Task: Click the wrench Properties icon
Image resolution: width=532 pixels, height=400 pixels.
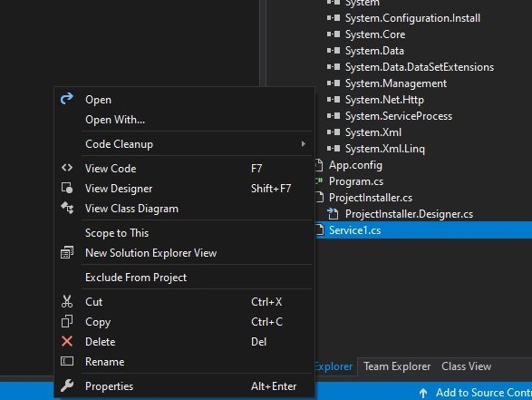Action: [67, 385]
